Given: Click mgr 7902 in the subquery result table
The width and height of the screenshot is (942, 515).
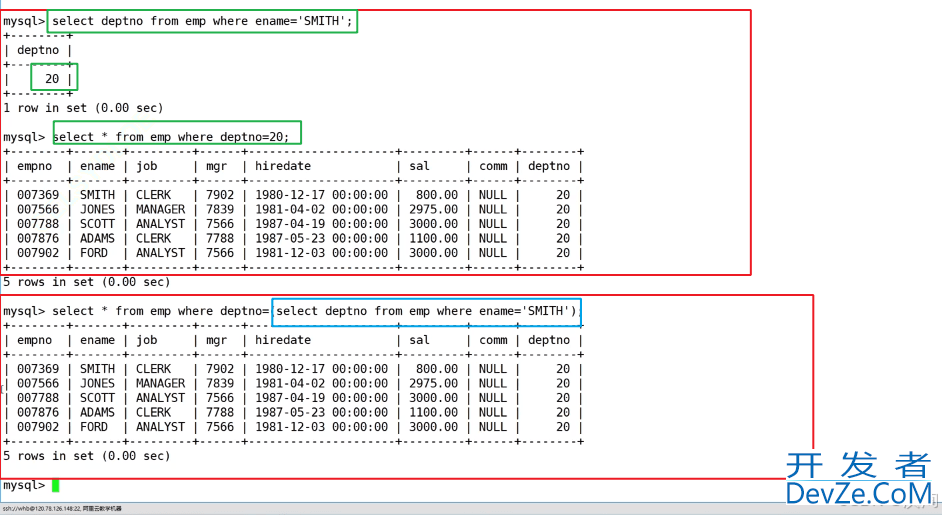Looking at the screenshot, I should (220, 369).
